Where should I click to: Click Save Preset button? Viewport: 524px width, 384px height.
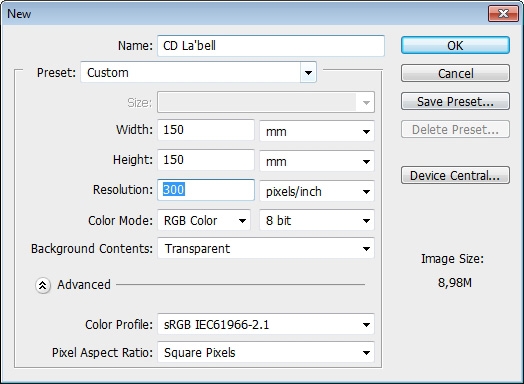455,101
